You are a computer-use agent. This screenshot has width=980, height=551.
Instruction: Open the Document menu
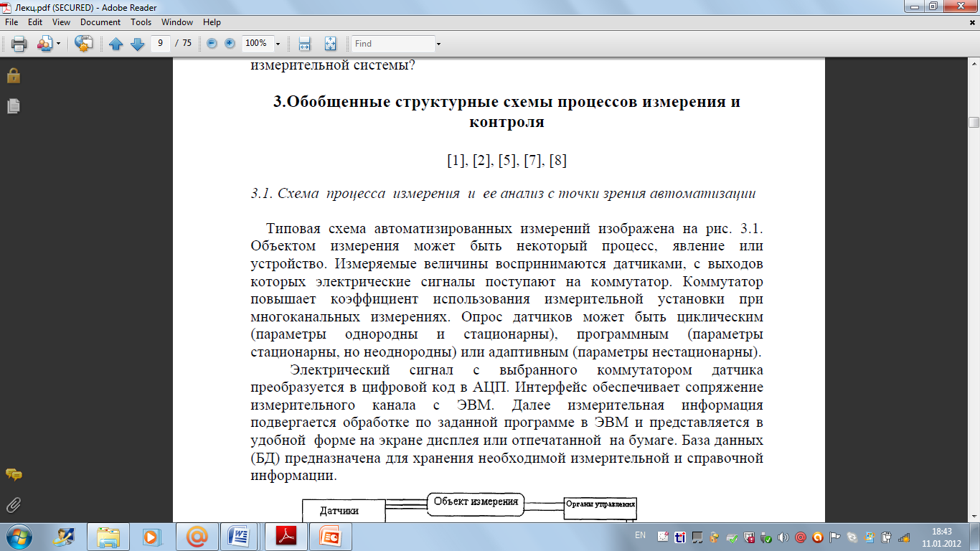click(100, 22)
